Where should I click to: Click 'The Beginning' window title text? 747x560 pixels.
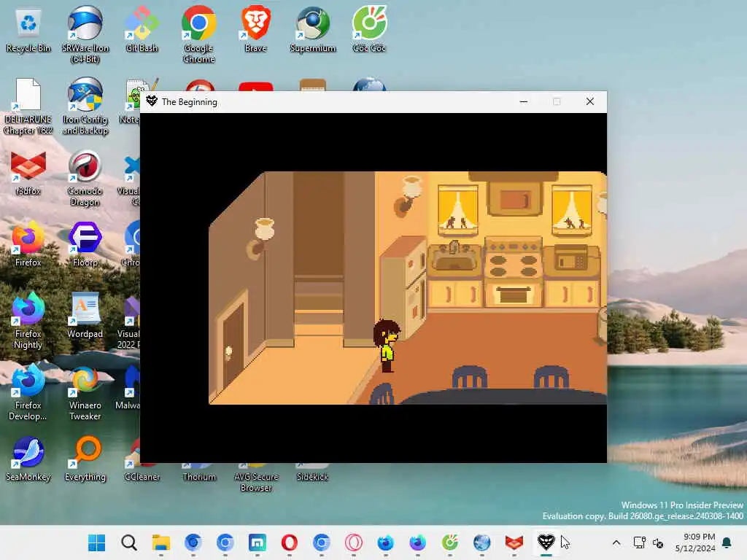pyautogui.click(x=189, y=102)
